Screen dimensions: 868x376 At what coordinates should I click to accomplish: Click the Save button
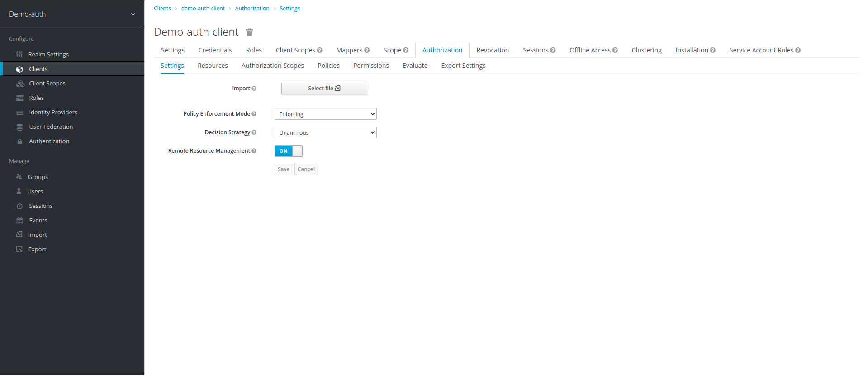[x=284, y=169]
